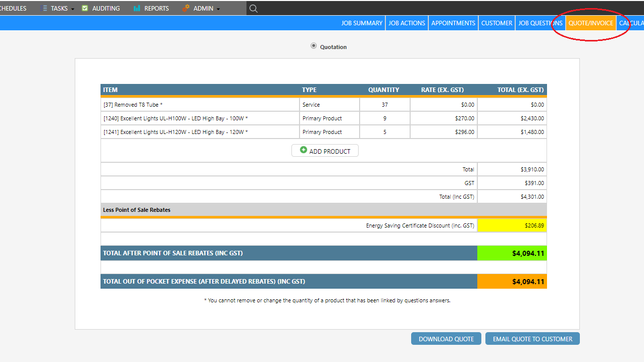Expand the Tasks dropdown arrow
644x362 pixels.
pyautogui.click(x=73, y=9)
